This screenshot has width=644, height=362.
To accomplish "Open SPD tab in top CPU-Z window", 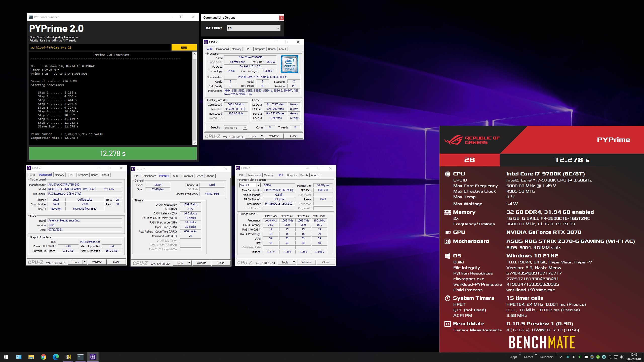I will pyautogui.click(x=248, y=49).
